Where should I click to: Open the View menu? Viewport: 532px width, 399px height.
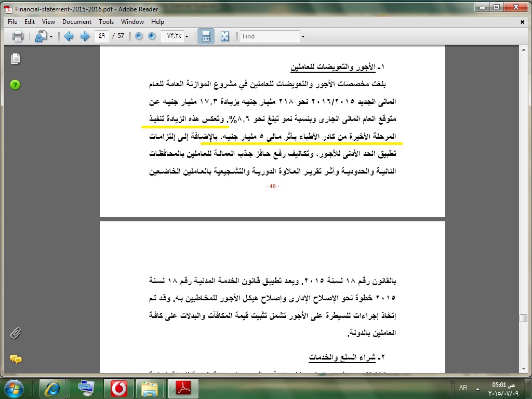coord(48,22)
